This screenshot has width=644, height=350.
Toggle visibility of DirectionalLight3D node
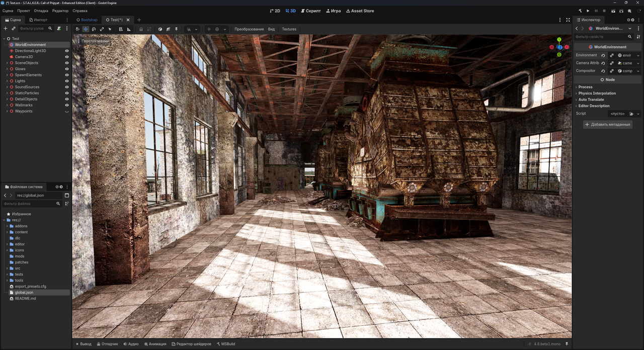[67, 51]
